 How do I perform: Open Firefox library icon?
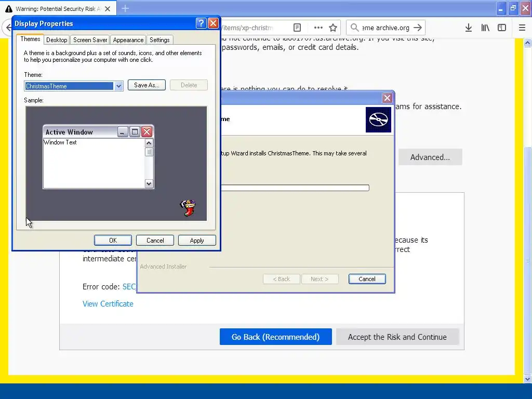(485, 28)
